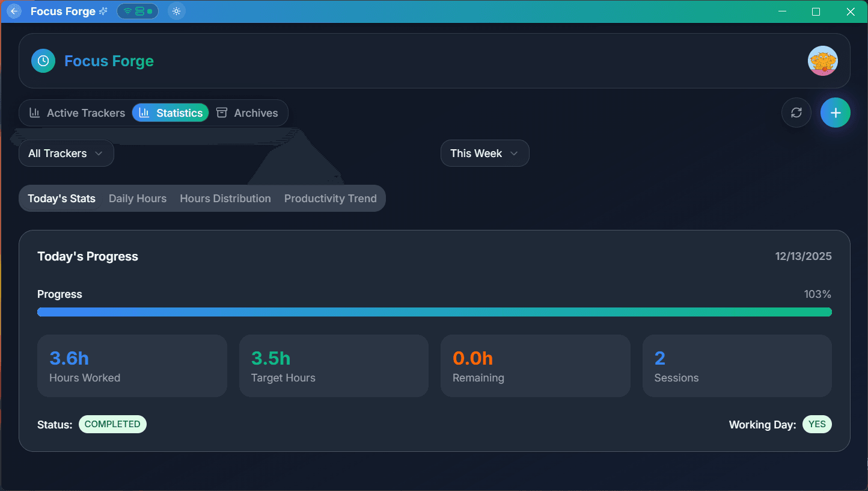868x491 pixels.
Task: Open the Productivity Trend tab
Action: 331,198
